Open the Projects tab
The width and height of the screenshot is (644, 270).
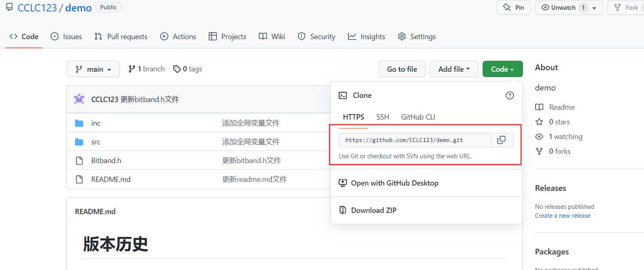227,36
